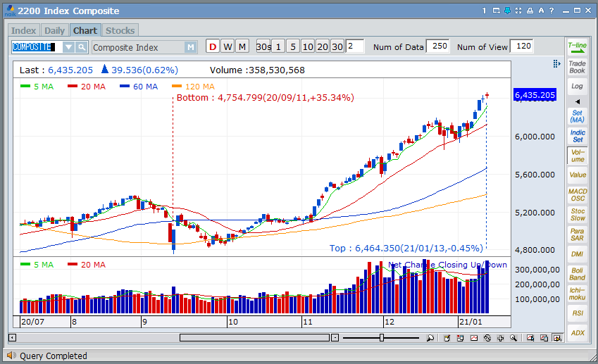Select the 30s interval button

point(263,47)
